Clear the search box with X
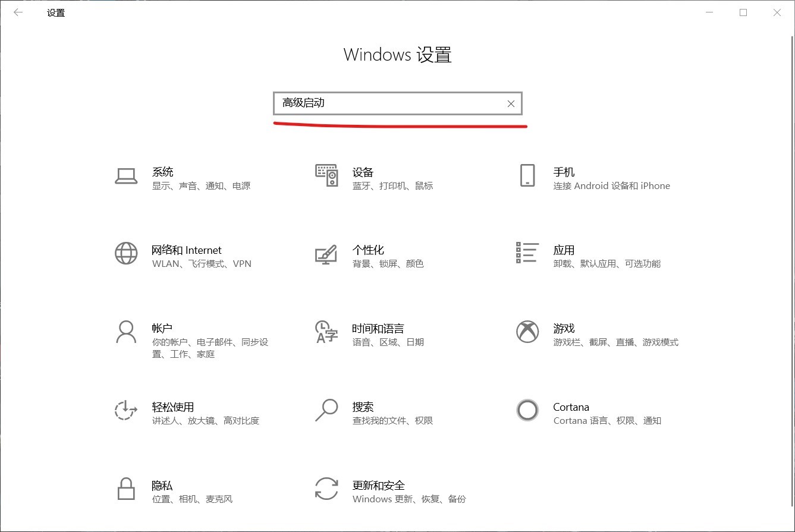Viewport: 795px width, 532px height. pyautogui.click(x=511, y=104)
